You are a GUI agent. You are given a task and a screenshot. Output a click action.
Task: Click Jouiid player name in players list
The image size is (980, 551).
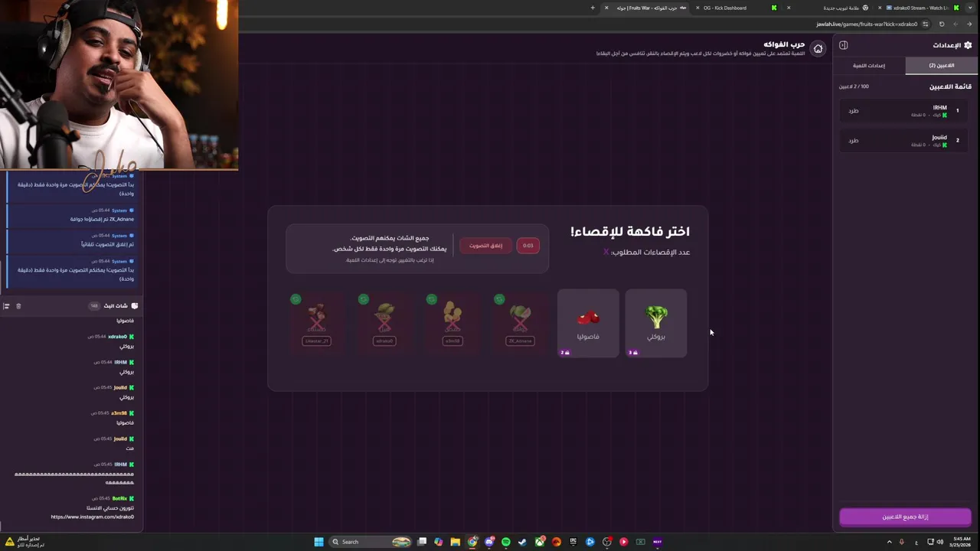[x=939, y=138]
